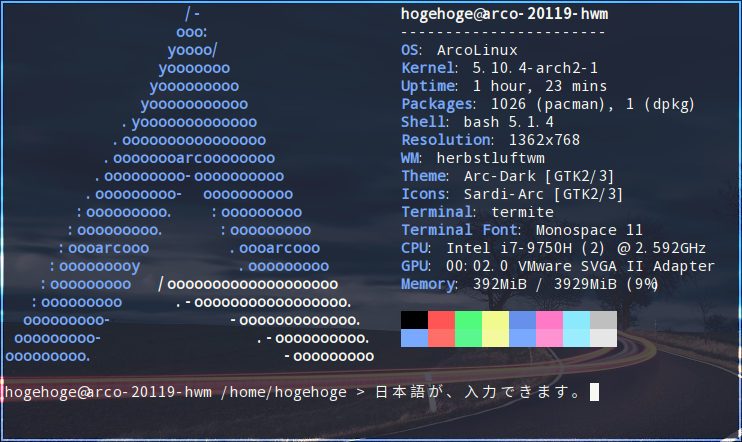
Task: Click the 'ooooooooarcoooooooo' row of the ASCII logo
Action: [x=189, y=158]
